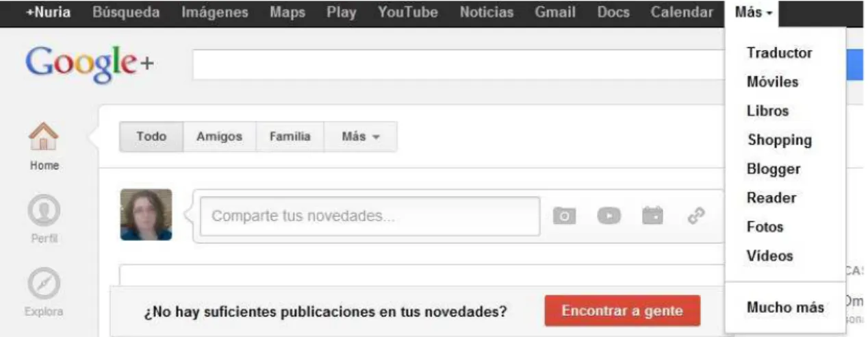This screenshot has width=868, height=337.
Task: Open Noticias in the top bar
Action: [486, 12]
